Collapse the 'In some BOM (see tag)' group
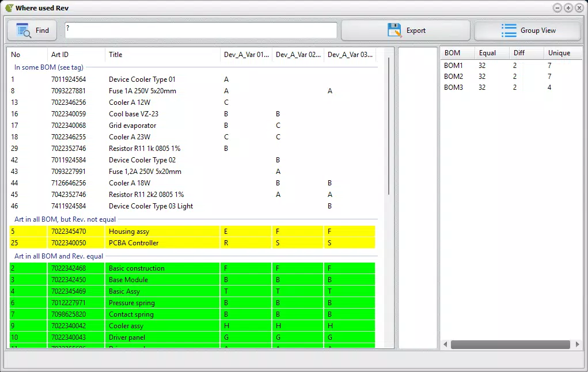This screenshot has width=588, height=372. 49,67
